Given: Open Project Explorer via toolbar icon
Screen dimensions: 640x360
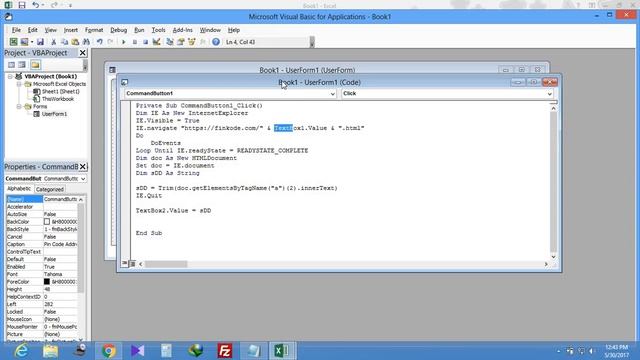Looking at the screenshot, I should [170, 42].
